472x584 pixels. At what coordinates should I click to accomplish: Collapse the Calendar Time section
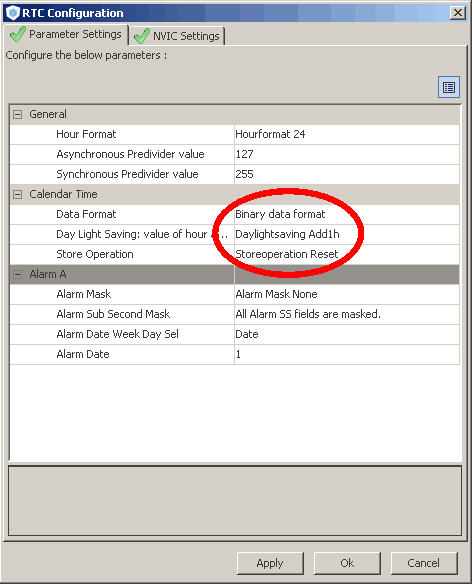click(x=18, y=194)
